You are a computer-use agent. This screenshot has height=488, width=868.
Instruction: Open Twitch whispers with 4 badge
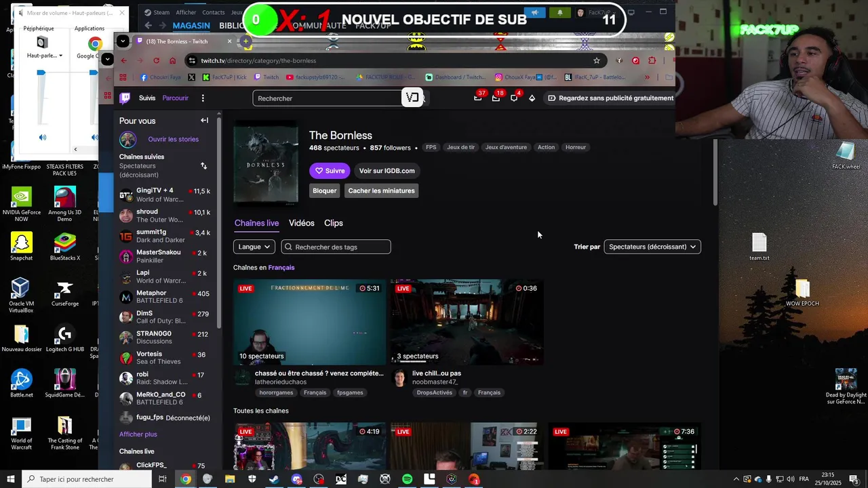pyautogui.click(x=514, y=98)
